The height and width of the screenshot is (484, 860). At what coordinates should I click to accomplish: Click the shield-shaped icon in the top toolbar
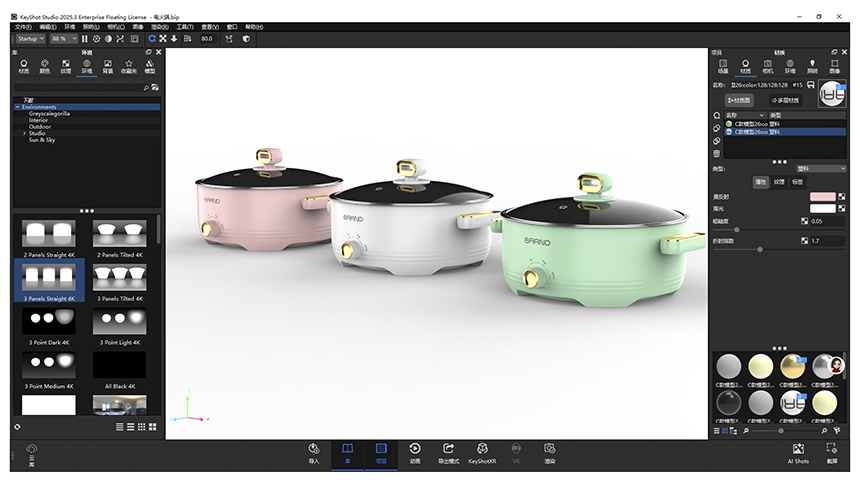(246, 39)
